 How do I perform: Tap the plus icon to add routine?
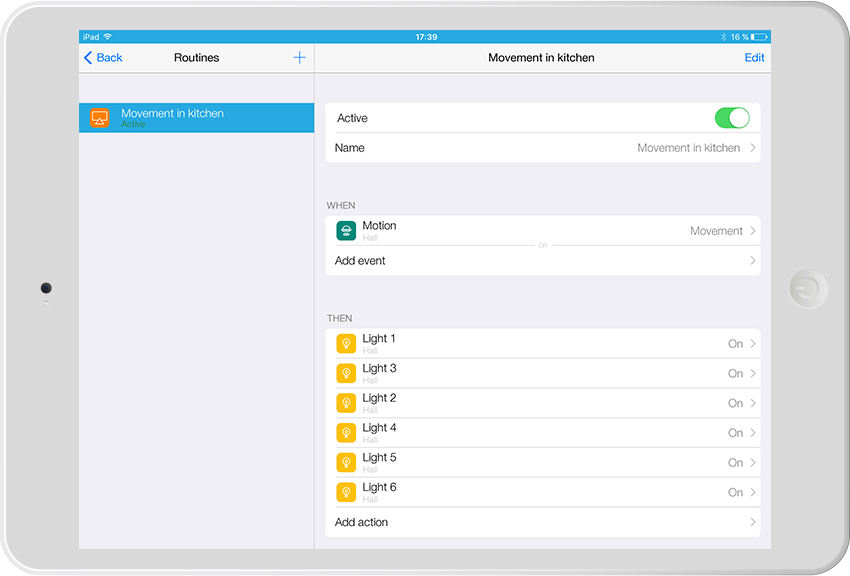[x=299, y=58]
